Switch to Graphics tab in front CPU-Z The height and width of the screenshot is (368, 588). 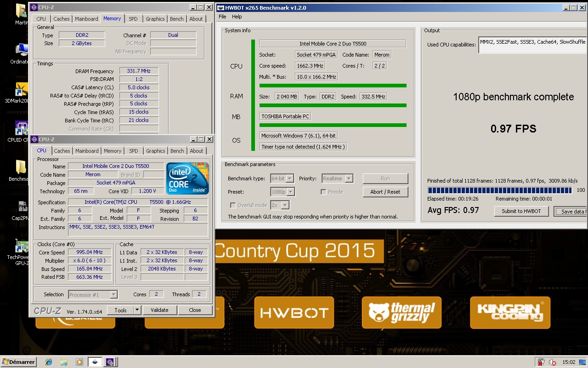pyautogui.click(x=156, y=151)
